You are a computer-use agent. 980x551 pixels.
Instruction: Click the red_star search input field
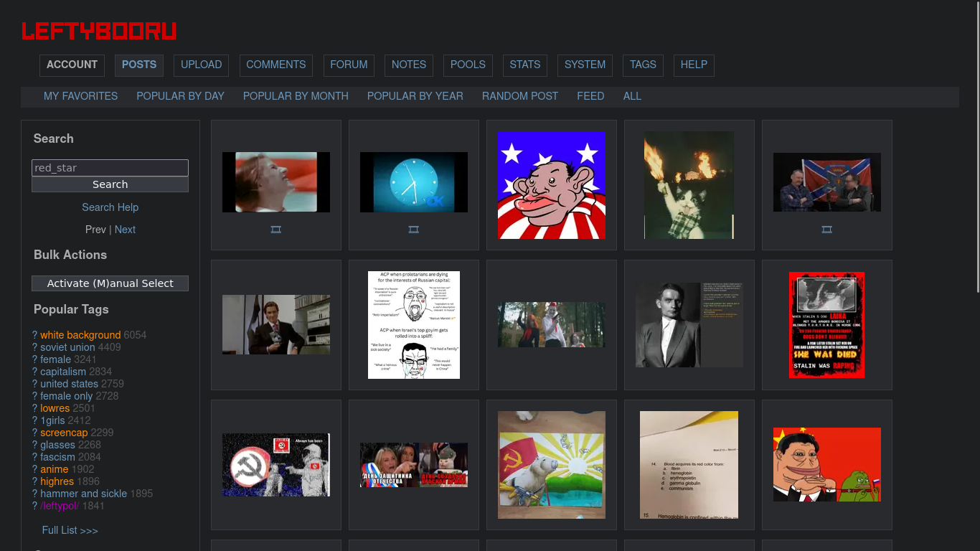point(110,168)
